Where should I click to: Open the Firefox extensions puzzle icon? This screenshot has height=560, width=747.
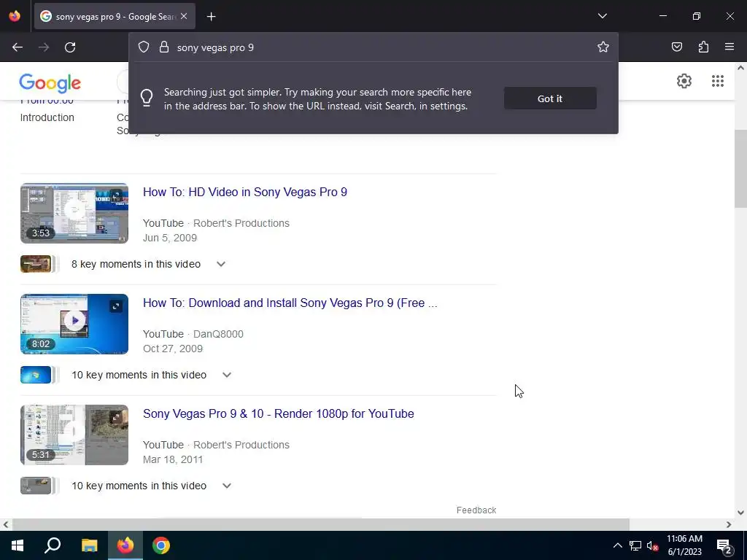pos(703,47)
